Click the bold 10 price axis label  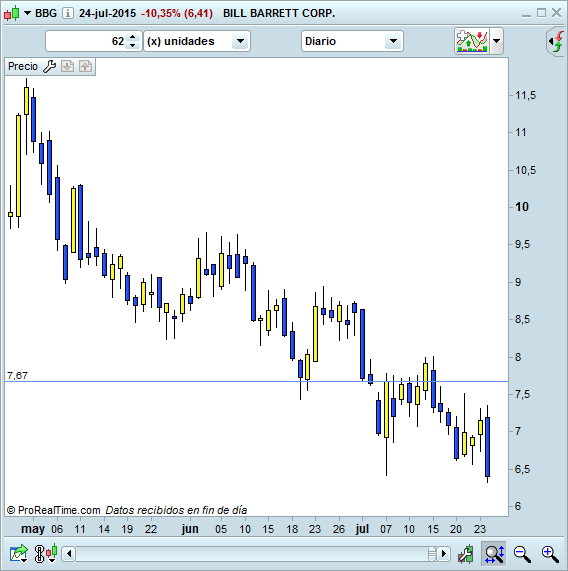pos(522,207)
